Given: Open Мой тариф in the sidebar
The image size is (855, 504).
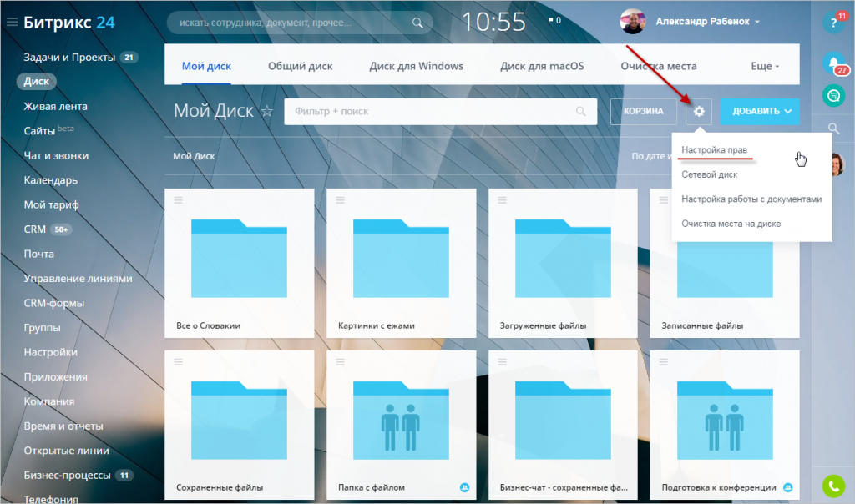Looking at the screenshot, I should pyautogui.click(x=51, y=205).
